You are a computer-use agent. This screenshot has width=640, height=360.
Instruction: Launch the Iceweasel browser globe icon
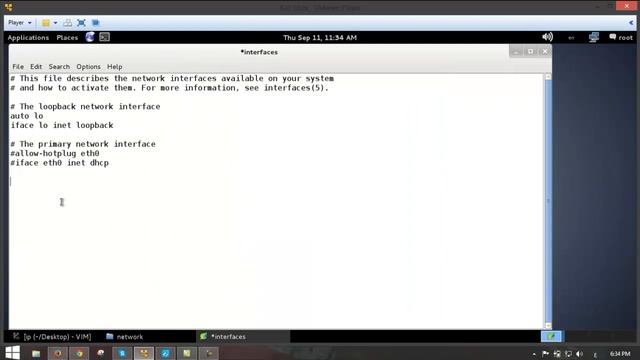[x=90, y=37]
